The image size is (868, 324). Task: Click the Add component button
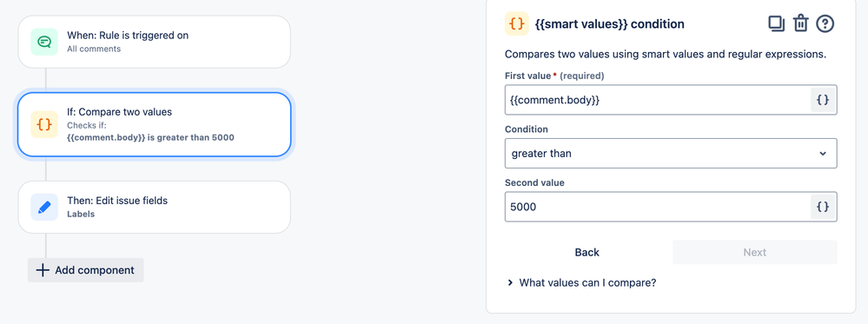[x=86, y=270]
